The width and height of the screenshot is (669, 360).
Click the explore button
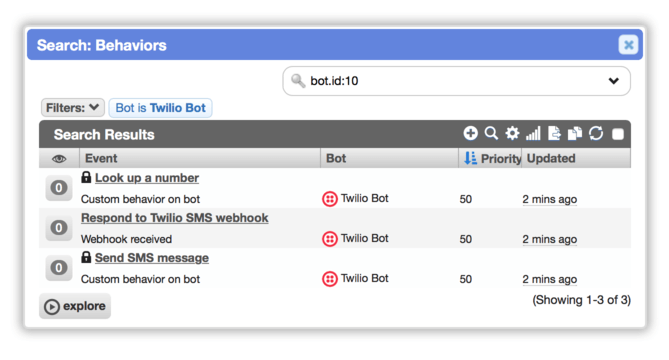(x=75, y=306)
